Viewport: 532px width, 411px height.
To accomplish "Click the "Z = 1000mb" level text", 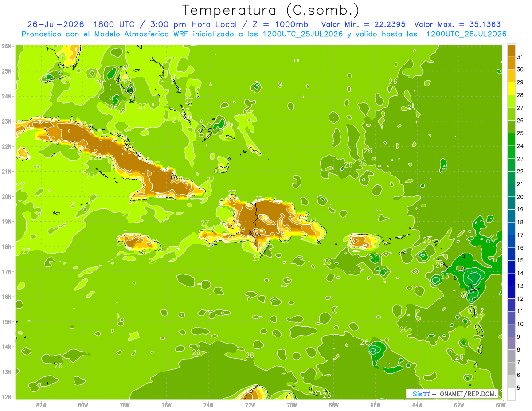I will point(280,24).
